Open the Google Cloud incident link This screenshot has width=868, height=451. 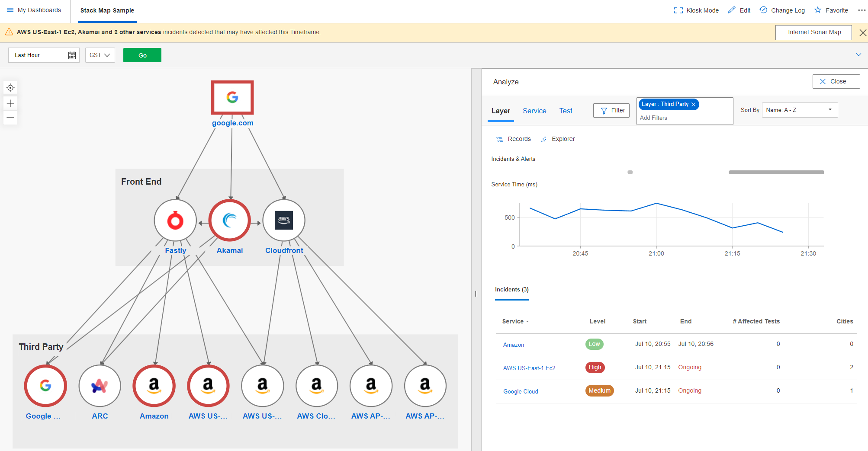pyautogui.click(x=521, y=391)
